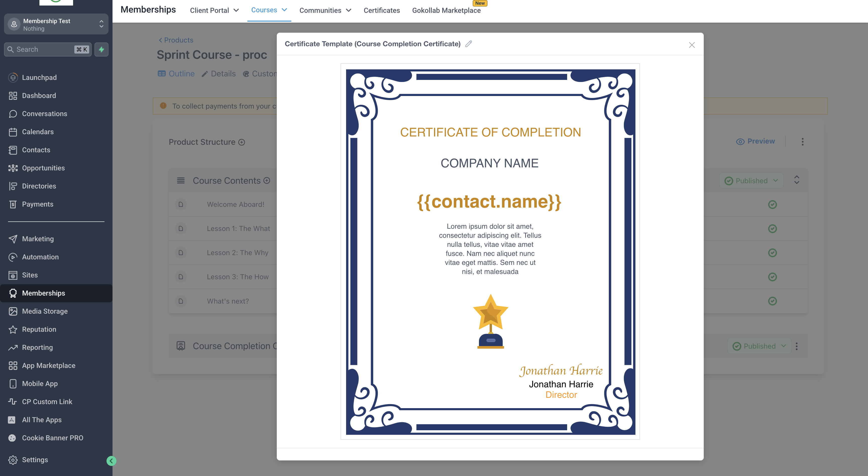This screenshot has width=868, height=476.
Task: Toggle the Welcome Aboard published check mark
Action: point(772,205)
